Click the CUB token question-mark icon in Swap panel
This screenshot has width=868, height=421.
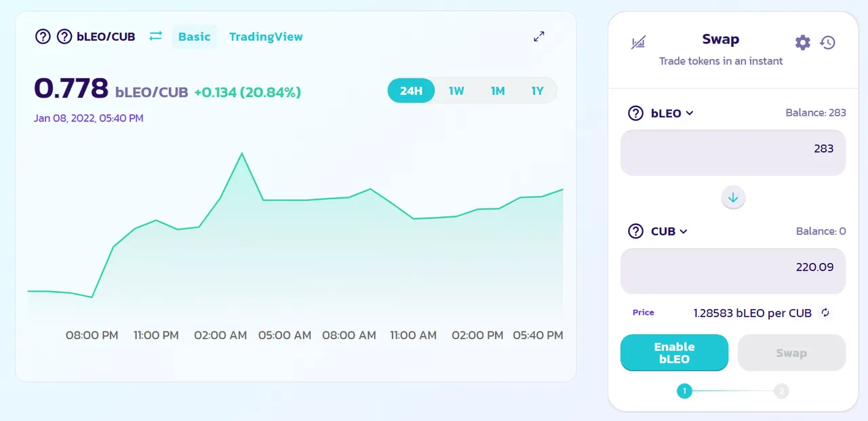pyautogui.click(x=635, y=231)
